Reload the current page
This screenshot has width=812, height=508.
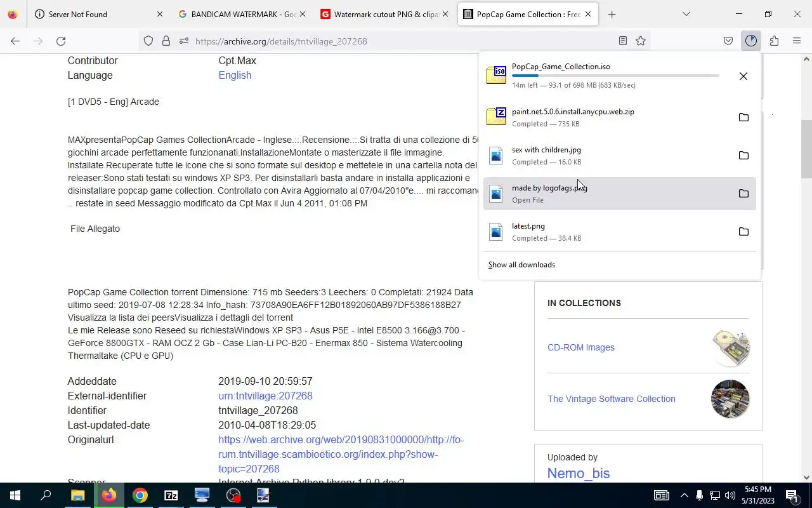point(61,41)
